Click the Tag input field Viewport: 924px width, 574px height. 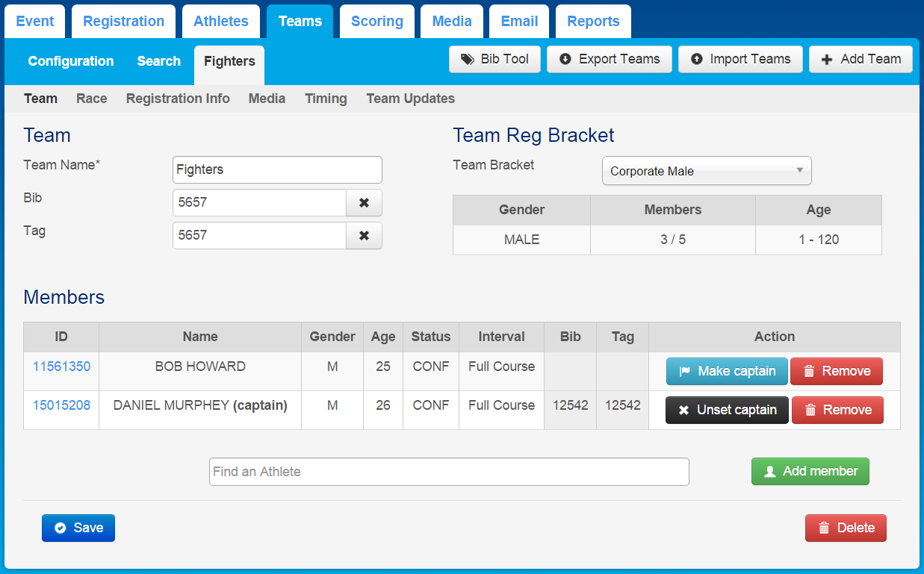click(259, 235)
